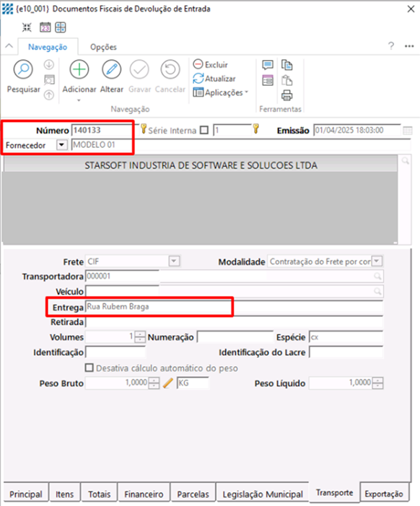Screen dimensions: 420x506
Task: Enable Desativa cálculo automático do peso
Action: (x=89, y=367)
